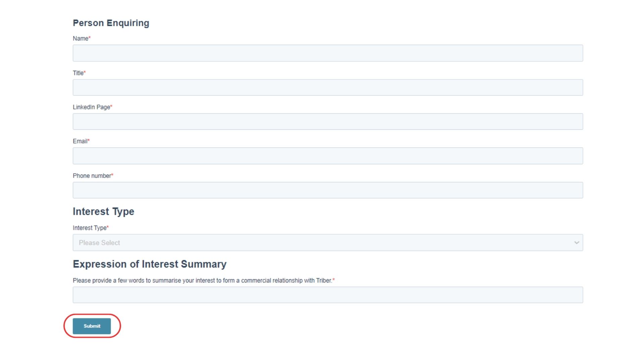Click the small Interest Type field label
The height and width of the screenshot is (362, 644).
[90, 228]
